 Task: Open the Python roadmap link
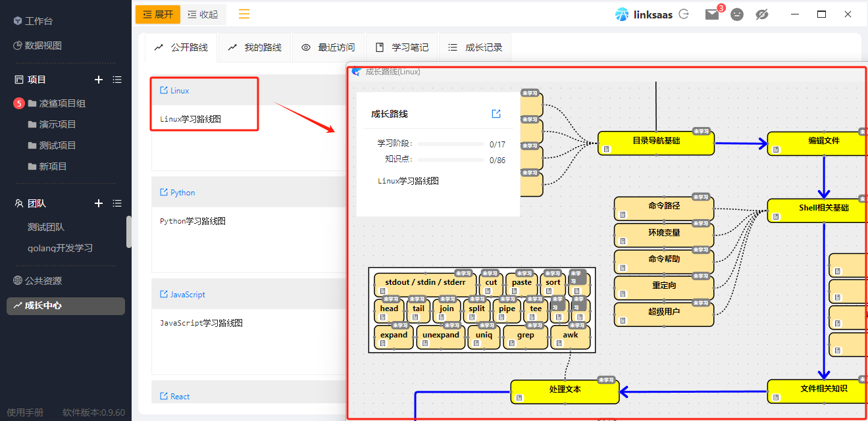(x=178, y=192)
